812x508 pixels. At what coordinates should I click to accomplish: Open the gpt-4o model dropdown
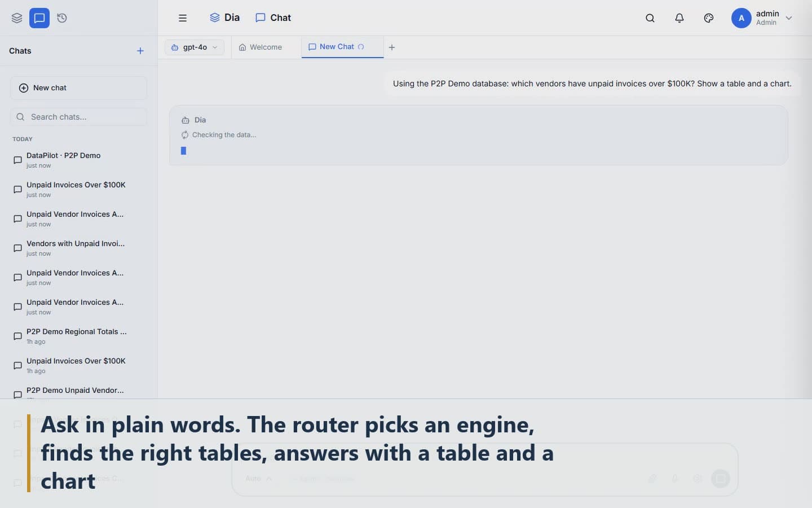pos(195,47)
